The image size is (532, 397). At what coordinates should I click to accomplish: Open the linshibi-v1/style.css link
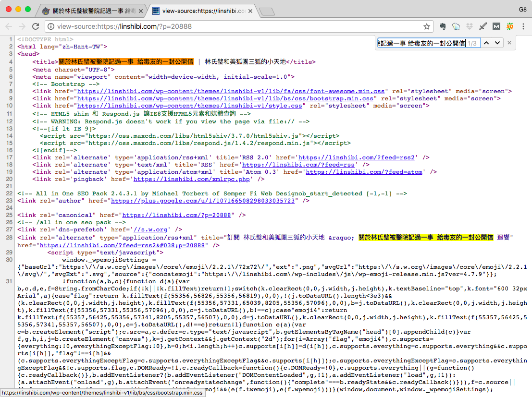click(190, 106)
